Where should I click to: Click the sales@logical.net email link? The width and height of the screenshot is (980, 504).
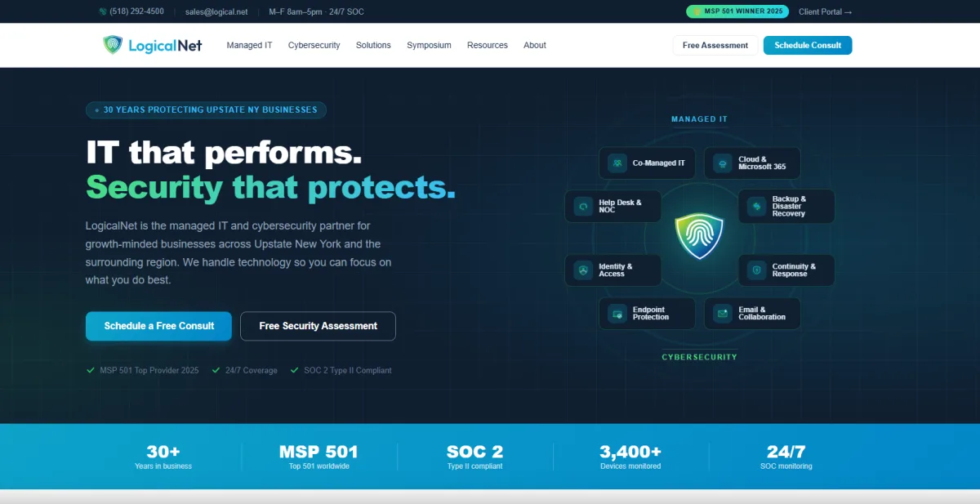(216, 11)
